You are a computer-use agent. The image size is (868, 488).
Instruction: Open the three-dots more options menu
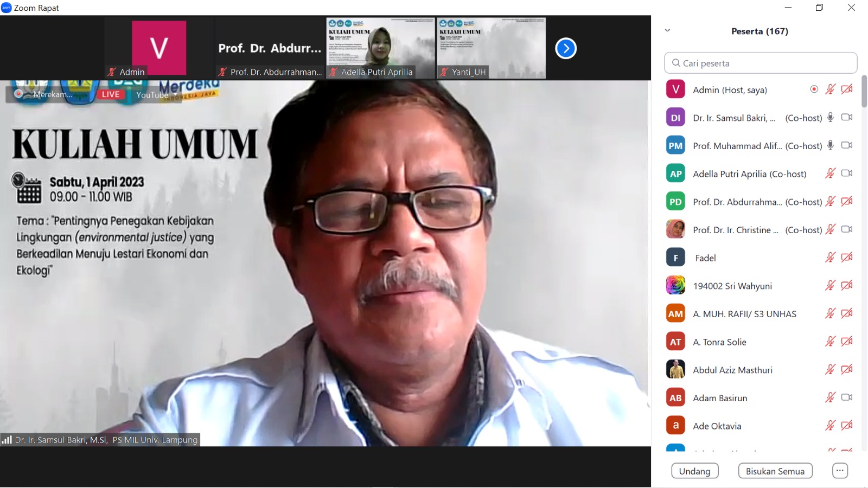coord(839,471)
